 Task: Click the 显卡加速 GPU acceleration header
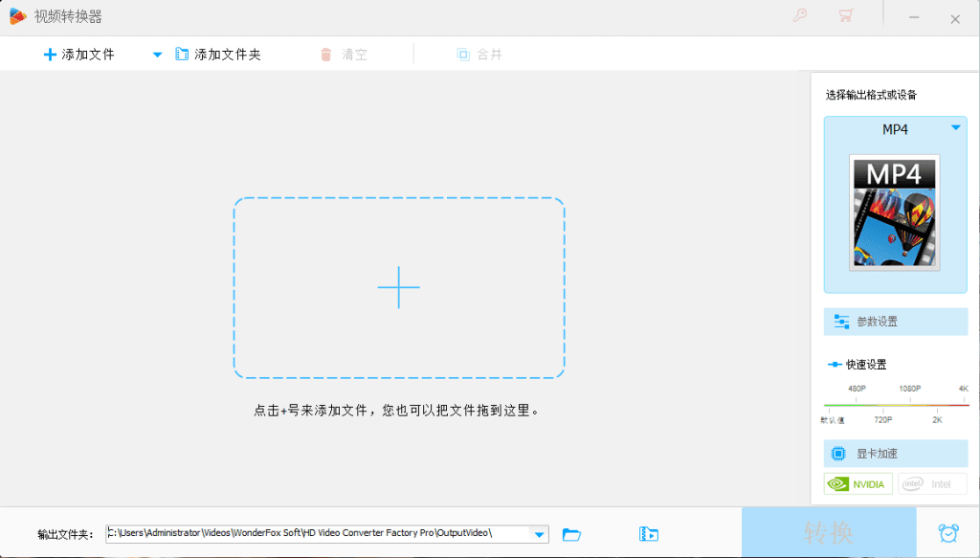click(894, 453)
